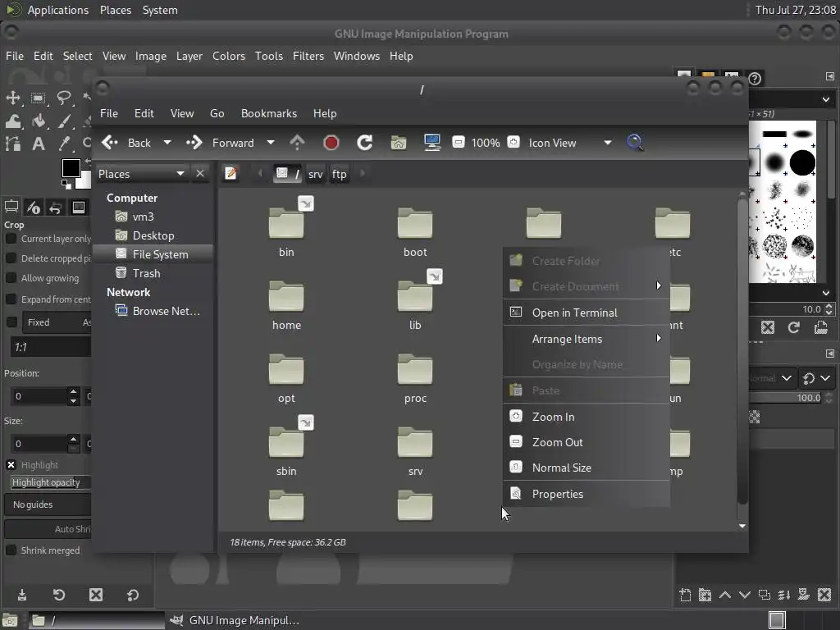
Task: Select the Text tool in GIMP toolbox
Action: pos(38,144)
